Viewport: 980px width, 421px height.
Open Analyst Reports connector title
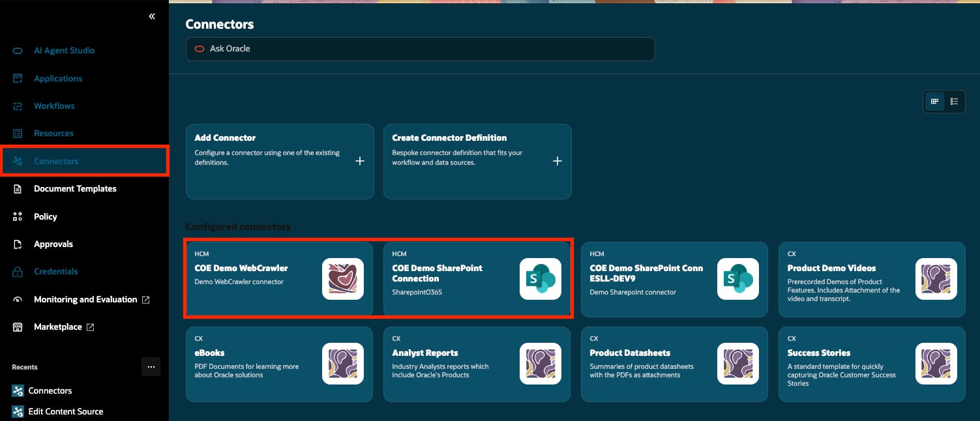(425, 353)
